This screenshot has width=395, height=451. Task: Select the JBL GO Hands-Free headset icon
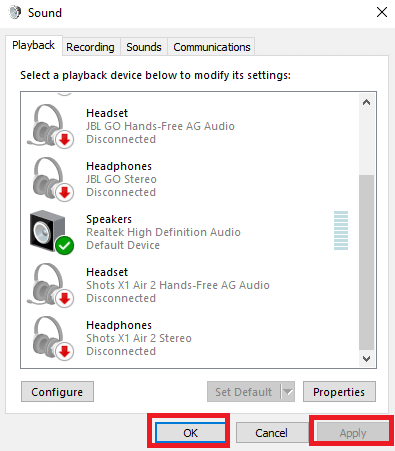click(50, 126)
